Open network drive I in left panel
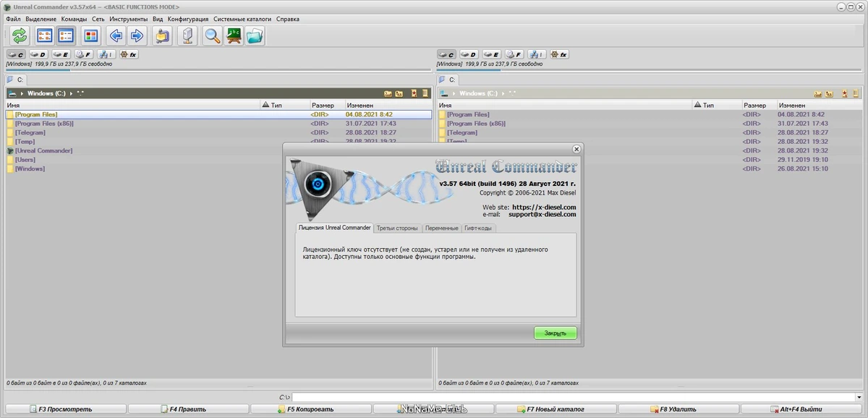 point(106,54)
